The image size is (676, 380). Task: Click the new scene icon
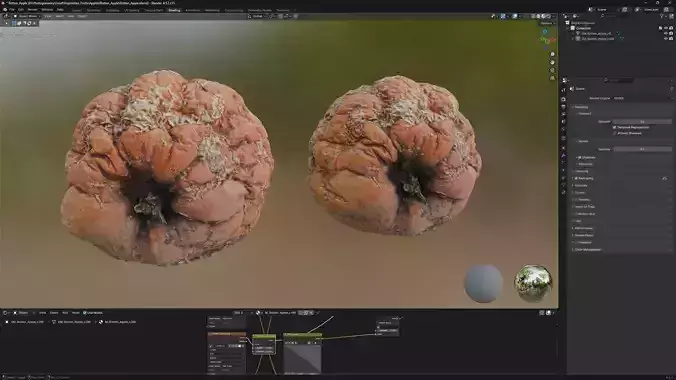[625, 9]
